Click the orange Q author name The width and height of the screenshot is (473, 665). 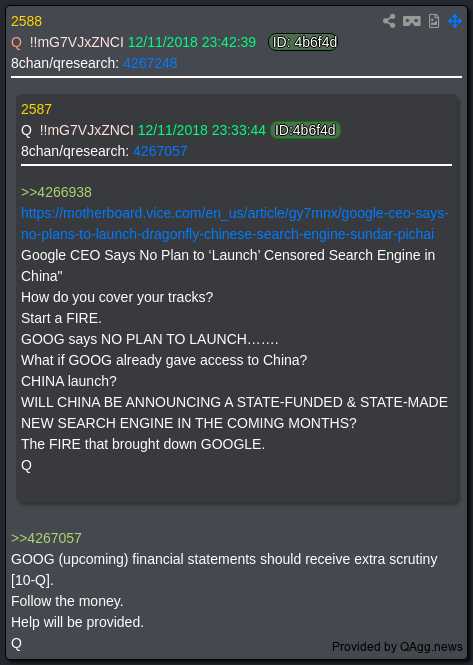click(x=16, y=42)
